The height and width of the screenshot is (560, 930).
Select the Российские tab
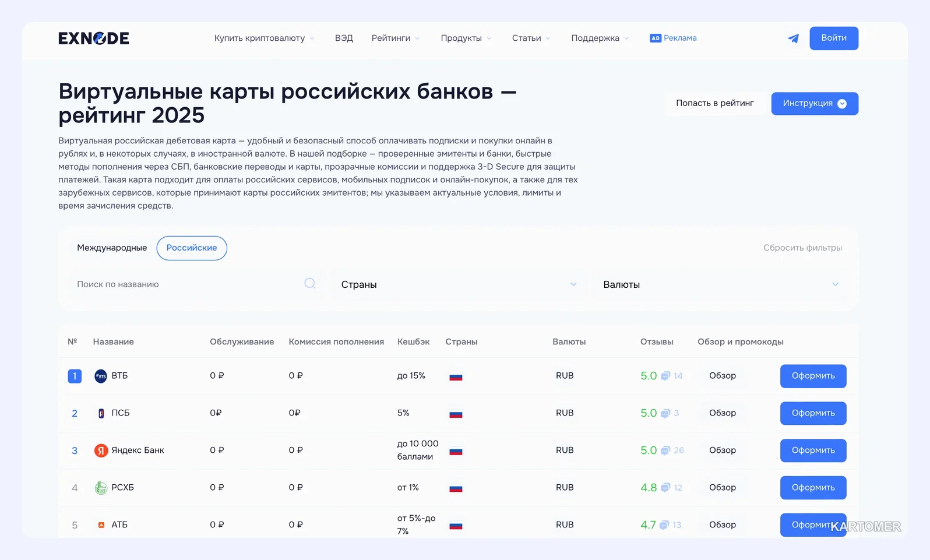[x=192, y=248]
